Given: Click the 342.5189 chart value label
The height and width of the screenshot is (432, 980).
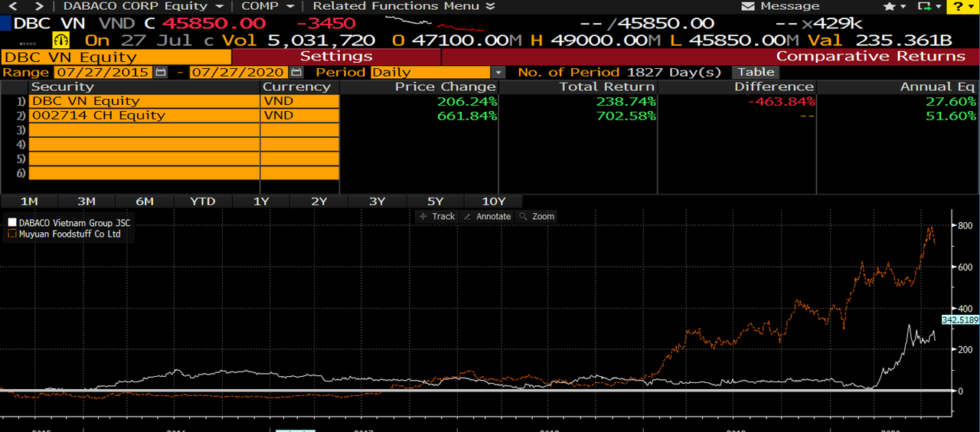Looking at the screenshot, I should pyautogui.click(x=960, y=320).
